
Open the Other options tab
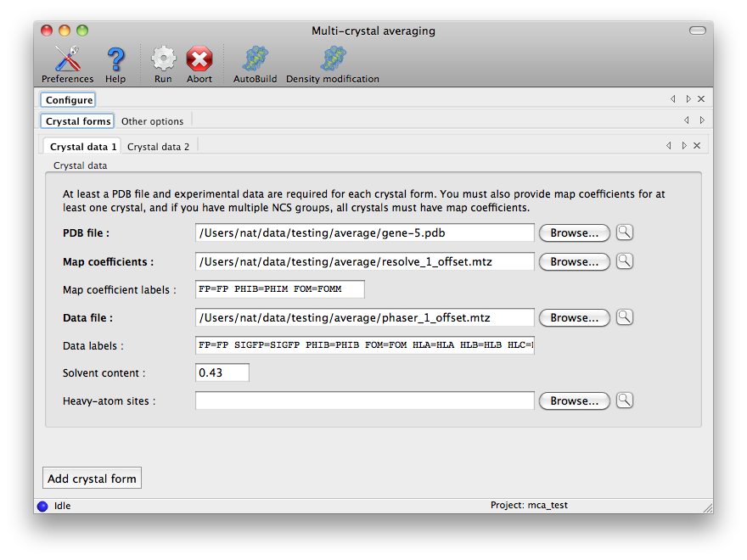tap(152, 121)
